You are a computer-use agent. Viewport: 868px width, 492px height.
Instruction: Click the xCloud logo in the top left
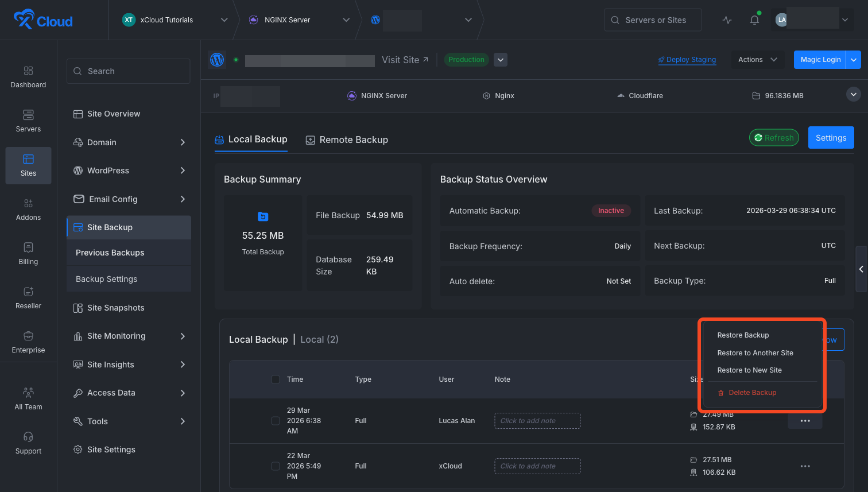(44, 20)
